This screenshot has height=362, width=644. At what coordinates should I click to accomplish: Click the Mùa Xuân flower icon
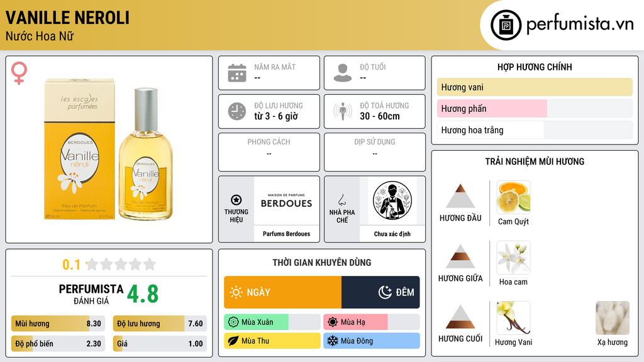pos(233,322)
